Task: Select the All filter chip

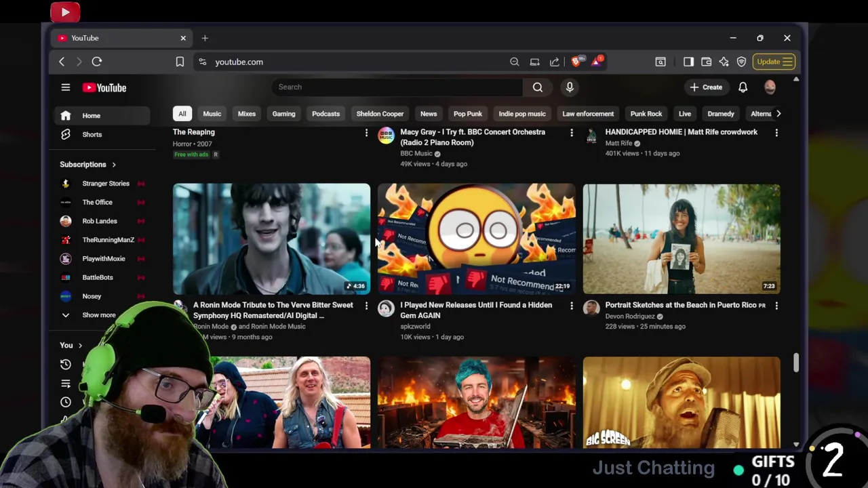Action: [182, 114]
